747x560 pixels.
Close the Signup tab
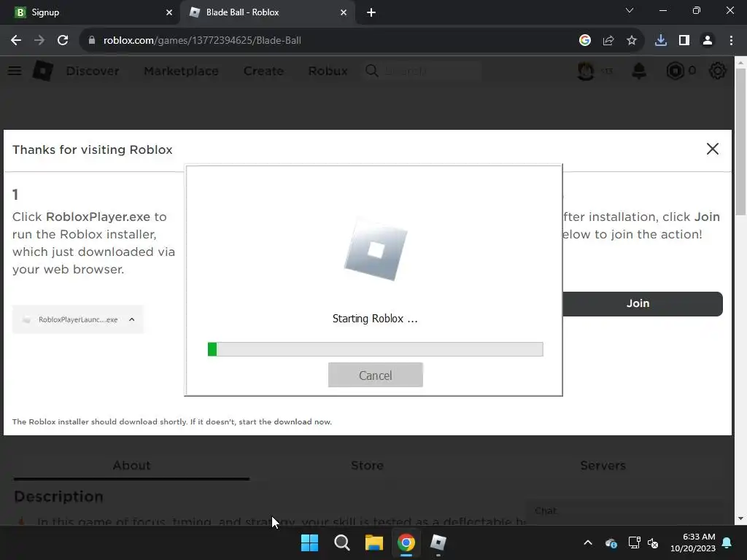click(169, 12)
